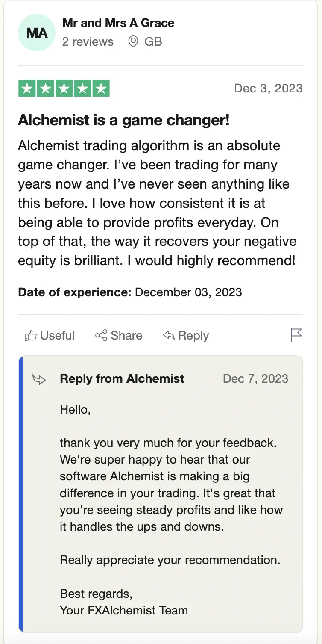The image size is (322, 644).
Task: Click the MA reviewer avatar
Action: pos(37,32)
